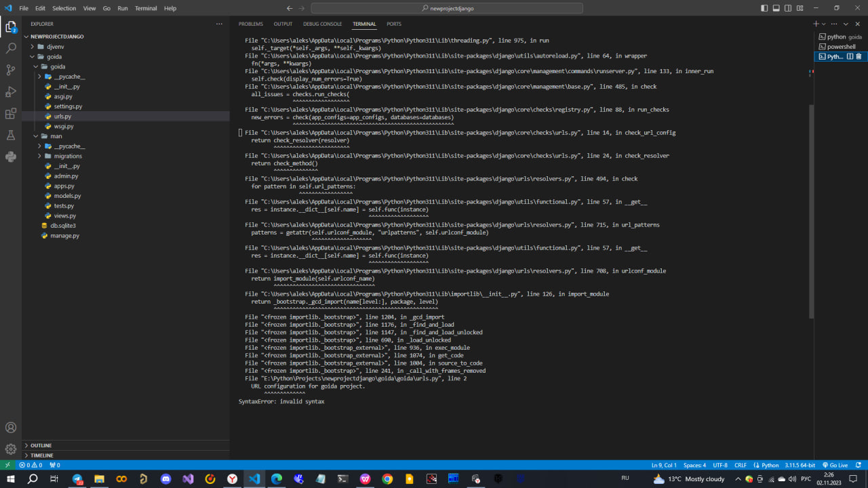Collapse the man folder

[x=125, y=136]
